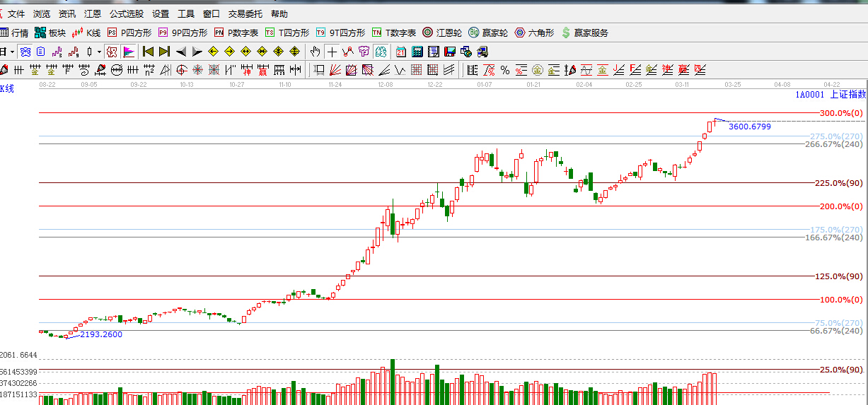Jump to first bar with skip-start arrow

pos(148,52)
